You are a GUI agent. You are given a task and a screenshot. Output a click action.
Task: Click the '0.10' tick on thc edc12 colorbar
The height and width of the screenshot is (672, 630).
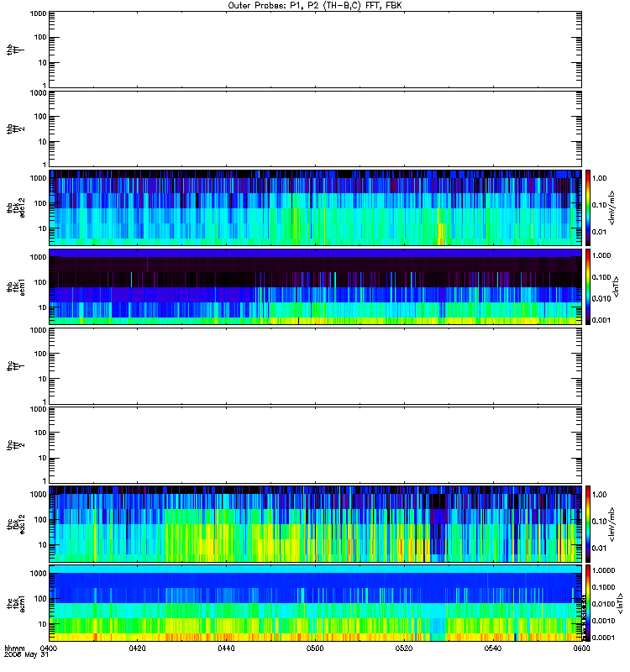coord(600,521)
